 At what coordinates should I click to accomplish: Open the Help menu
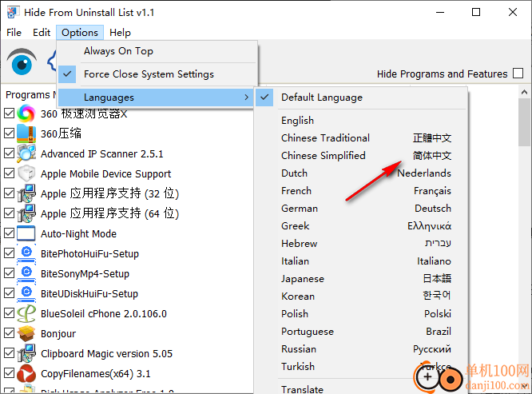tap(120, 33)
